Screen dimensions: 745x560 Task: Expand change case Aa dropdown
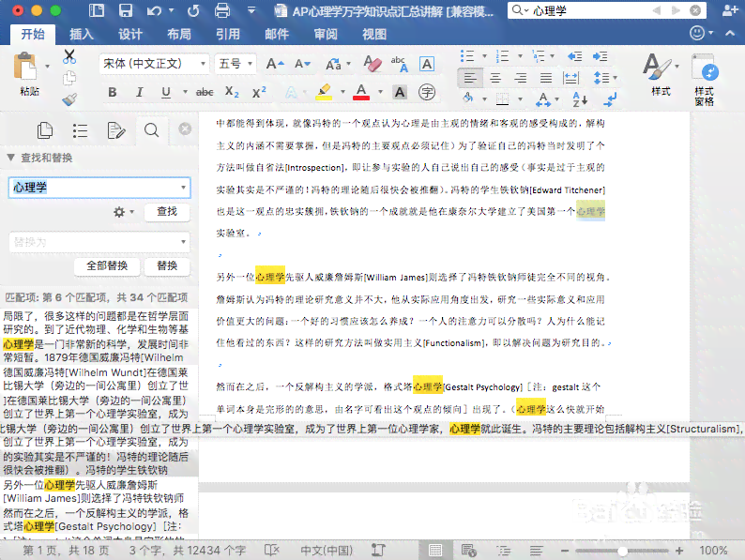(x=349, y=64)
